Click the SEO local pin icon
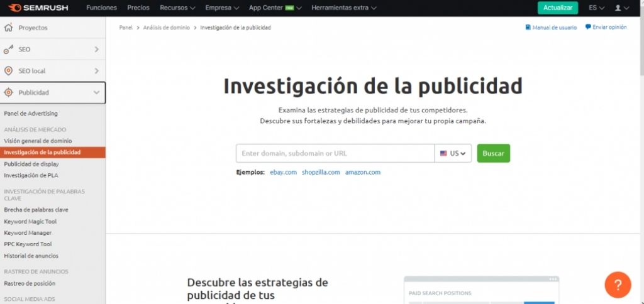The height and width of the screenshot is (304, 644). click(8, 71)
